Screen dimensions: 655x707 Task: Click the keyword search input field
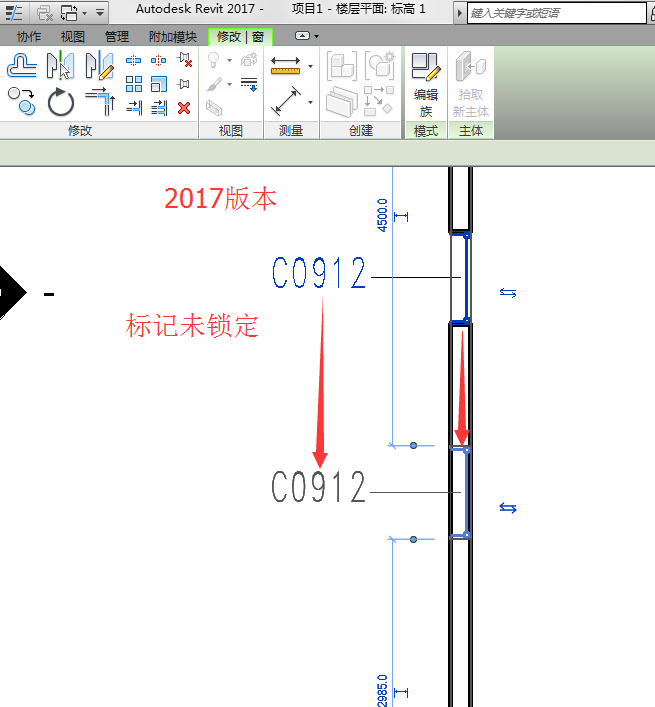pyautogui.click(x=555, y=13)
